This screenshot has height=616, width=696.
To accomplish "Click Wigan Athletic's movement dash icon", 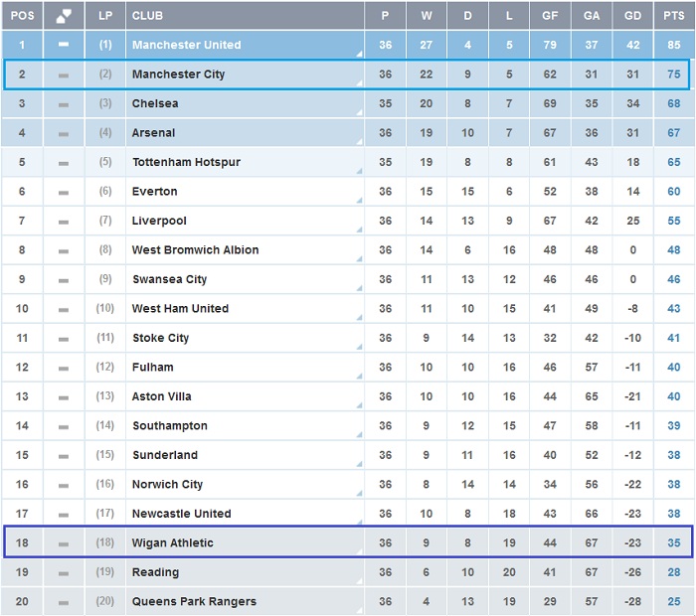I will click(64, 543).
